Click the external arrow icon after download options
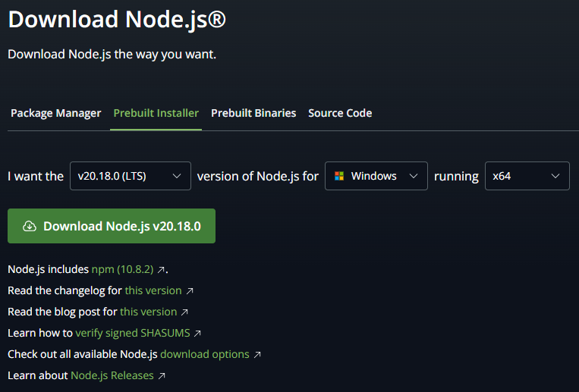The image size is (579, 392). tap(257, 355)
